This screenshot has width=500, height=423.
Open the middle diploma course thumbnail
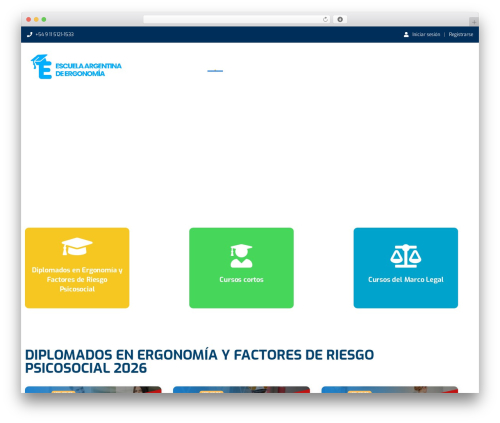(241, 390)
